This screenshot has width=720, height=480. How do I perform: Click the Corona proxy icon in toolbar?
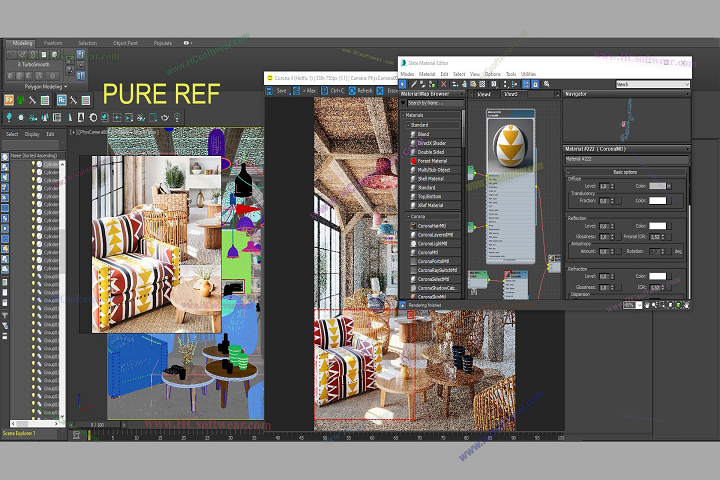57,118
